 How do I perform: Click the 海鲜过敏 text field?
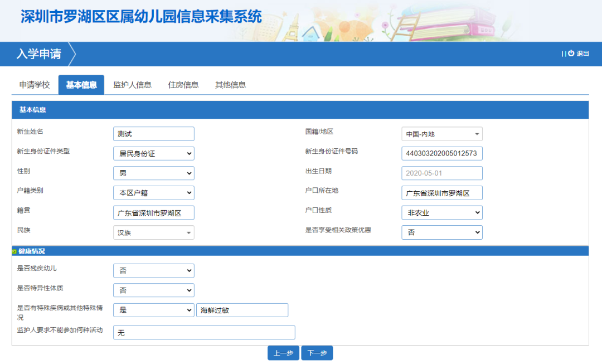click(242, 310)
